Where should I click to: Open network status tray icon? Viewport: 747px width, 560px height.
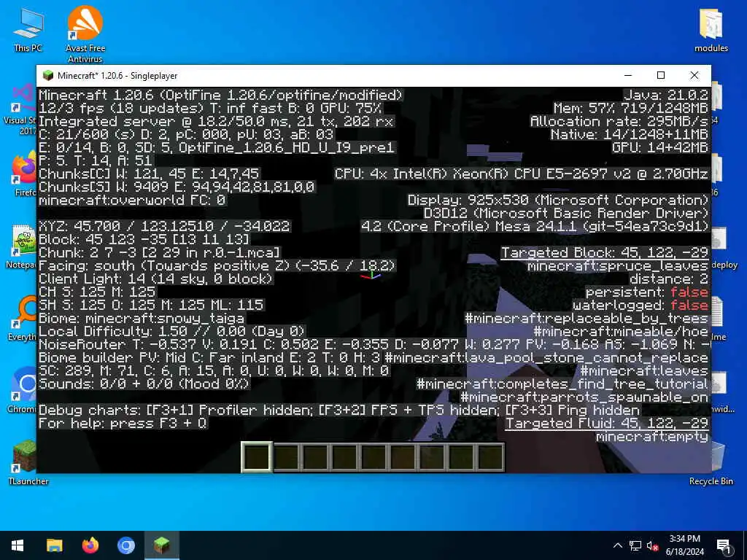(x=635, y=545)
